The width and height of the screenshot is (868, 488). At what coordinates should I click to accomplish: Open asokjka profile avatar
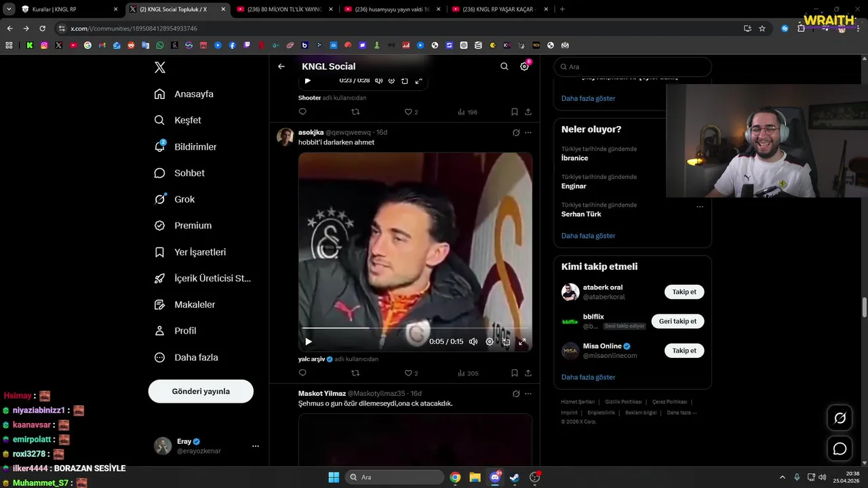coord(285,137)
